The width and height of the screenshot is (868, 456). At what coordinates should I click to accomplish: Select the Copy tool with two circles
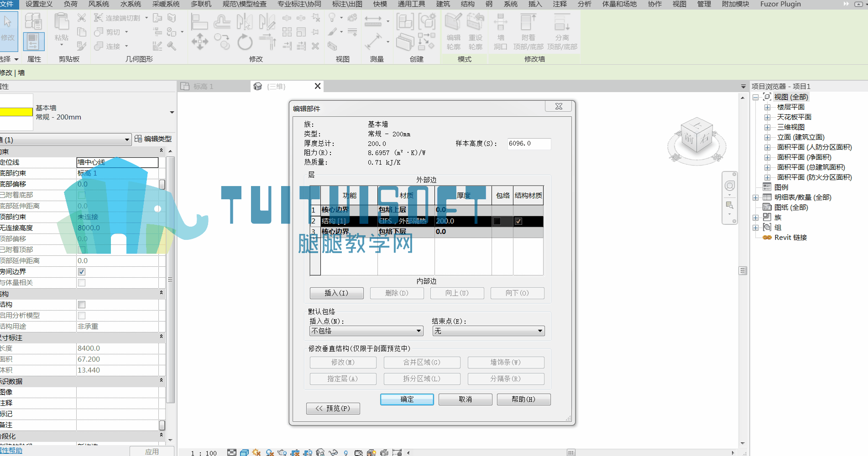tap(222, 41)
